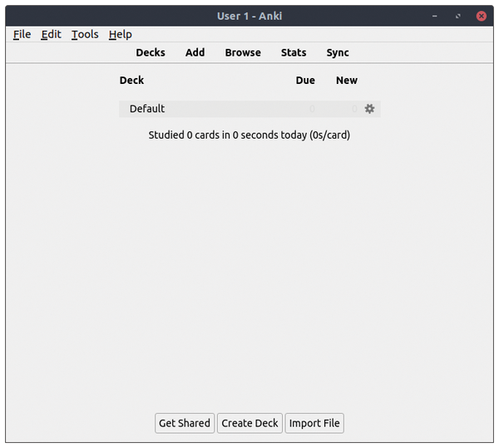This screenshot has height=448, width=499.
Task: Click the Due count of Default deck
Action: point(312,109)
